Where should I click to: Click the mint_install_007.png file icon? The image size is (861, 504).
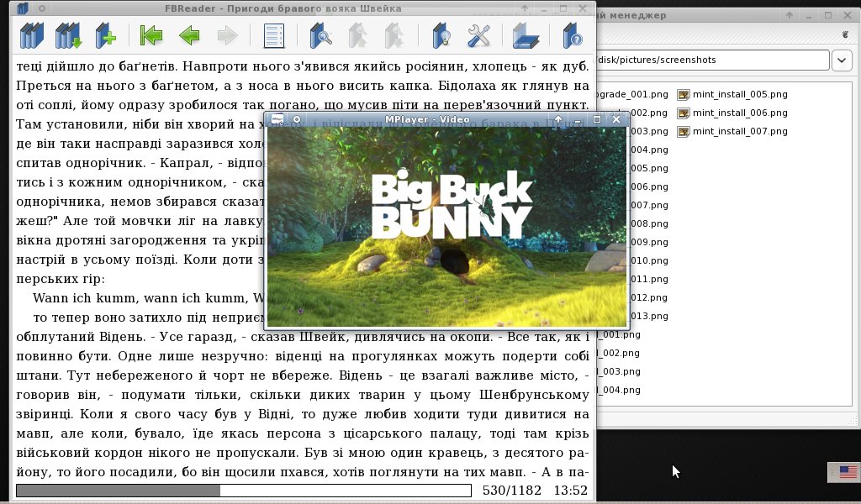pos(683,132)
